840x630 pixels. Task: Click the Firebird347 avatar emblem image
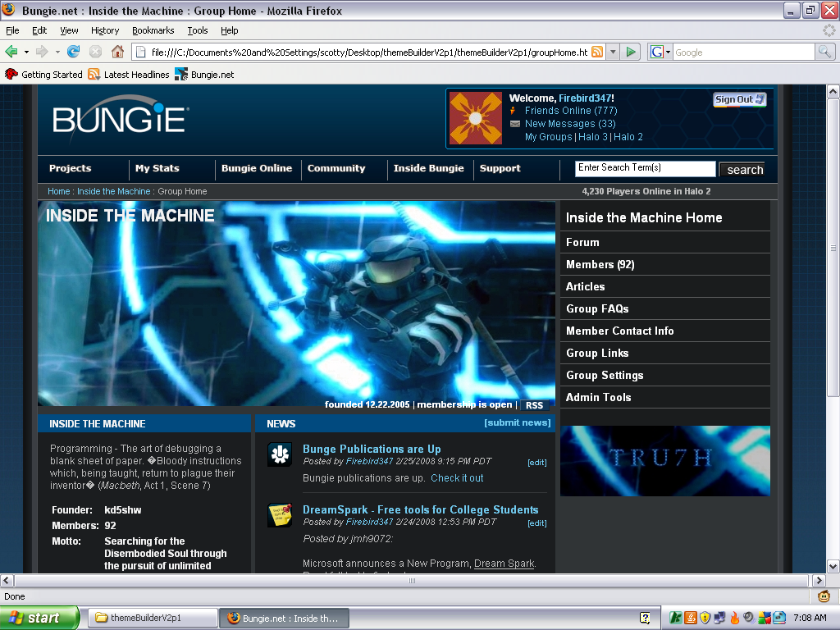coord(476,118)
